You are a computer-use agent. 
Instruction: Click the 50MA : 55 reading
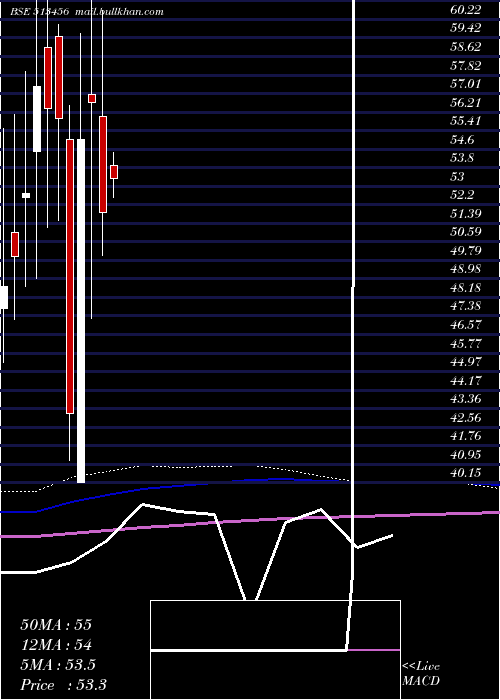click(x=56, y=625)
